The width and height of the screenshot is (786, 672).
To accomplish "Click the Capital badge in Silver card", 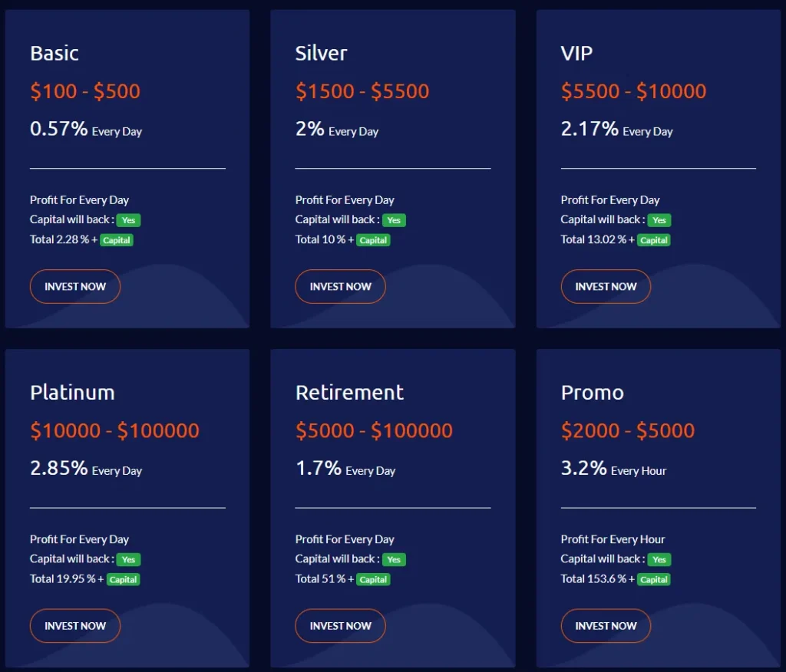I will (373, 240).
